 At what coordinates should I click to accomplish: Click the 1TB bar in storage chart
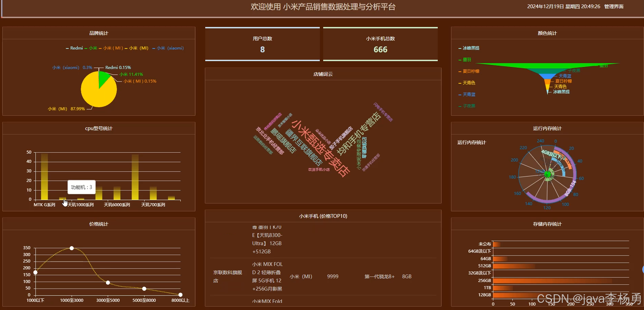(x=503, y=288)
